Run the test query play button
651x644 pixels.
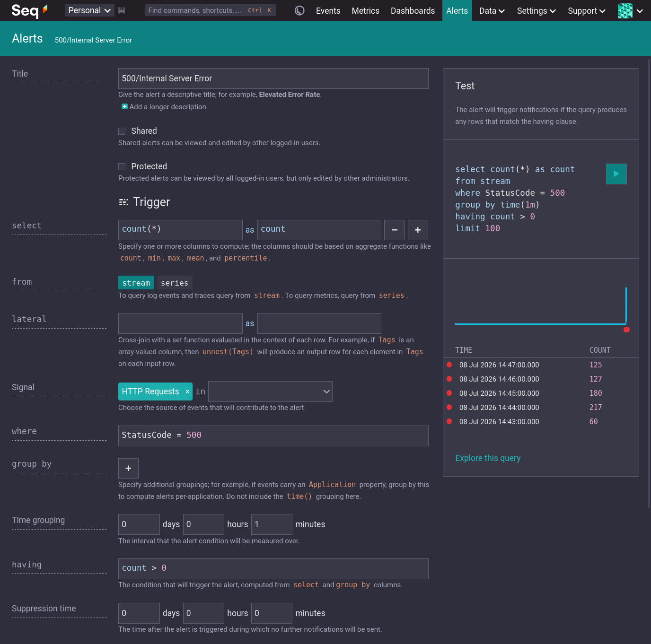[x=616, y=174]
